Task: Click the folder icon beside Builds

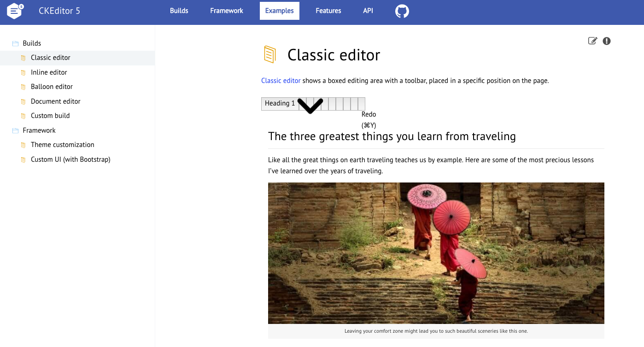Action: pyautogui.click(x=14, y=43)
